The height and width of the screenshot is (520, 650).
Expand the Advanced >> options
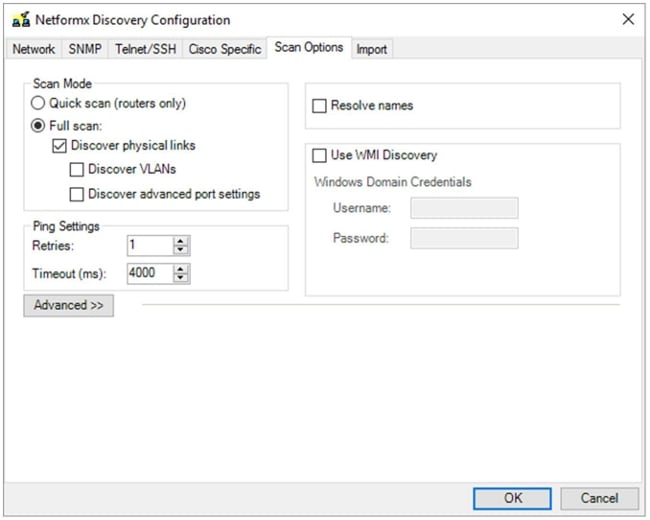tap(68, 306)
